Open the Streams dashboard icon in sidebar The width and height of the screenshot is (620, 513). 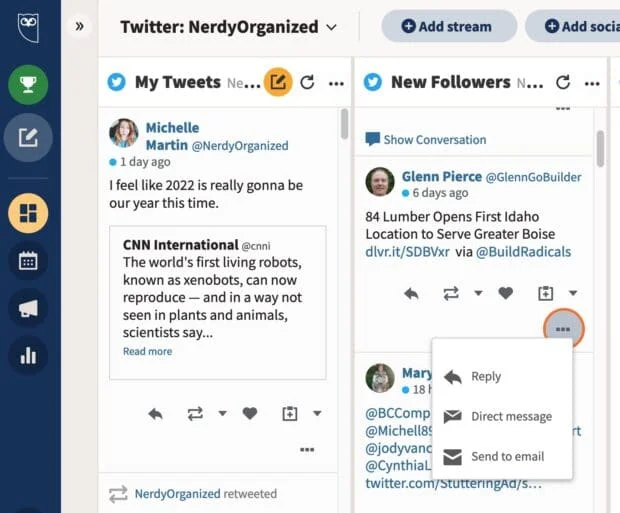(28, 213)
